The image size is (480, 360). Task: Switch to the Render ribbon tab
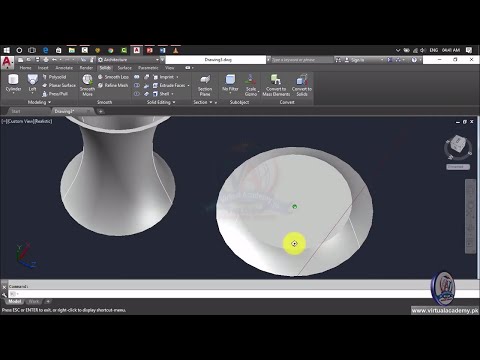coord(86,68)
